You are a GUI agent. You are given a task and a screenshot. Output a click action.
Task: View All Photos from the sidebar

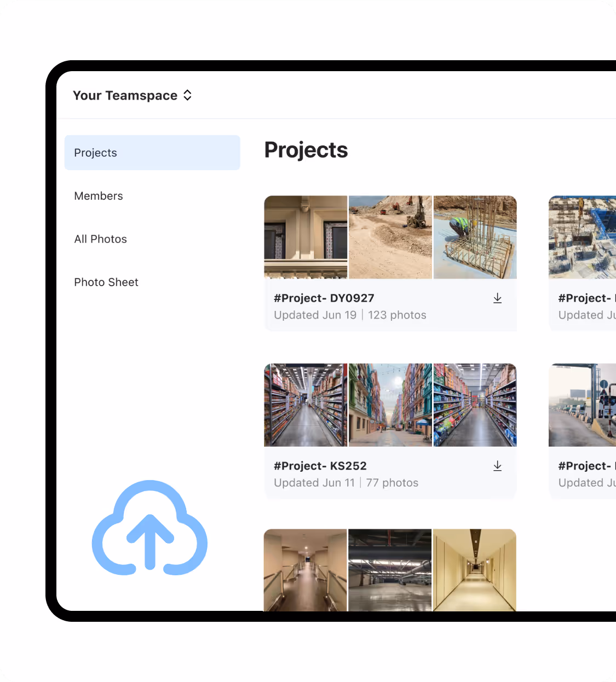pos(100,239)
